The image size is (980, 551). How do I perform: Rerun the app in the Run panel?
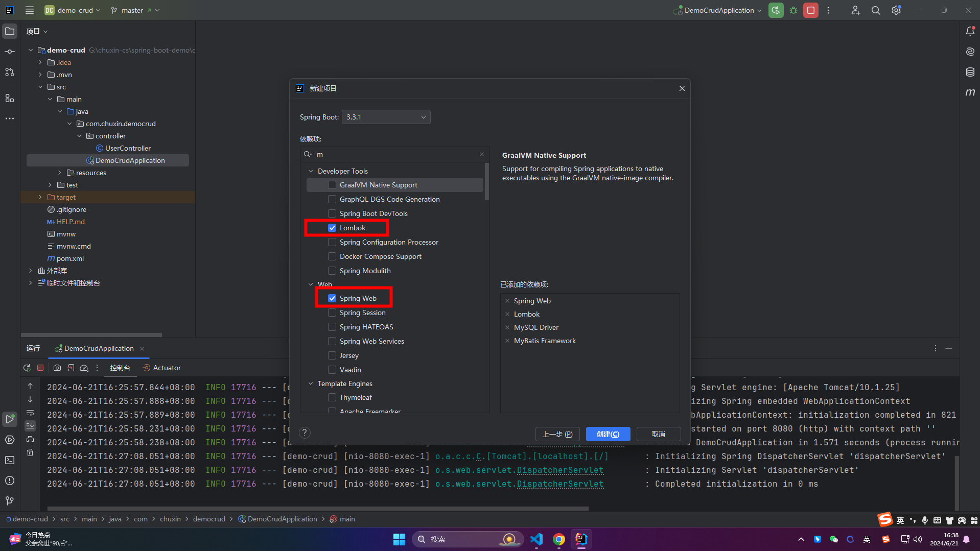click(27, 368)
